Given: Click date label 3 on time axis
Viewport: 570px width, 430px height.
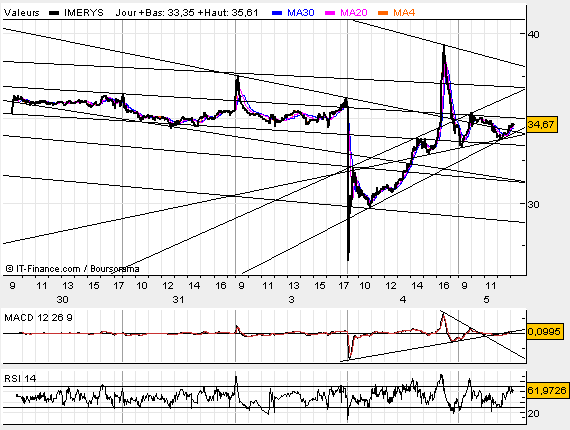Looking at the screenshot, I should [291, 300].
